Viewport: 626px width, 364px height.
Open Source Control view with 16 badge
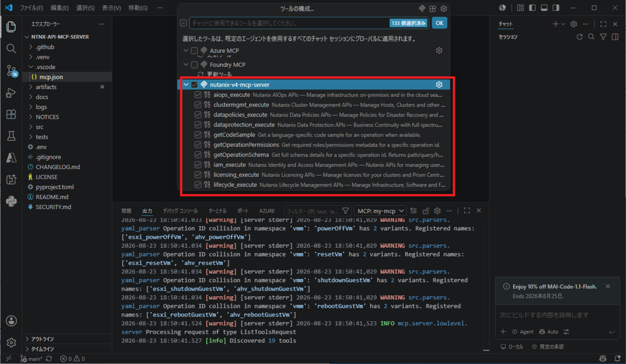click(x=11, y=70)
